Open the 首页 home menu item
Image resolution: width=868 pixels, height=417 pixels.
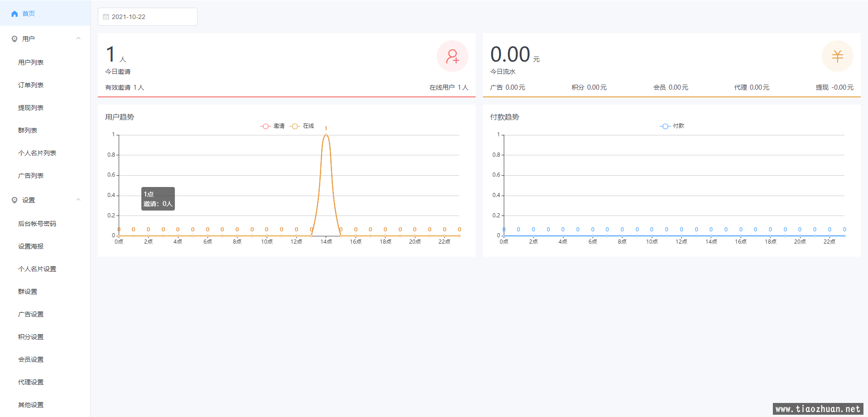[45, 14]
